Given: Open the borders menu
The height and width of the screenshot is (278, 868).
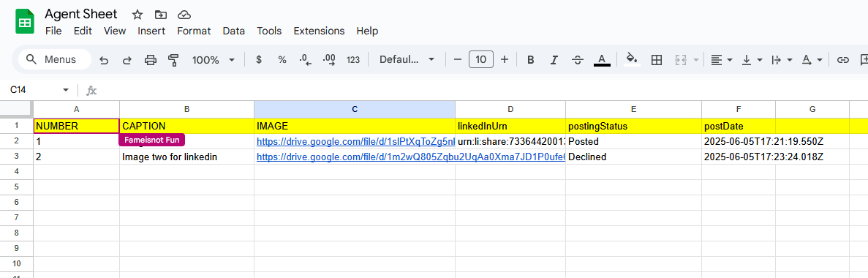Looking at the screenshot, I should [x=657, y=60].
